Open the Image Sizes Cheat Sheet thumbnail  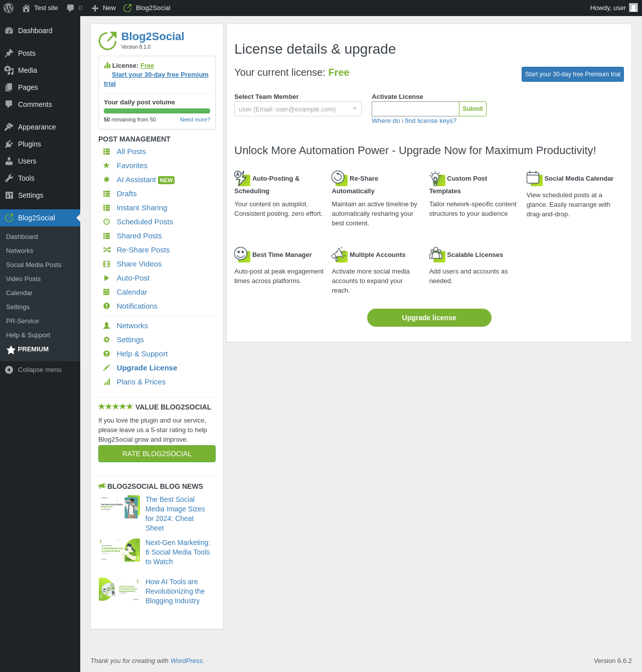(119, 507)
